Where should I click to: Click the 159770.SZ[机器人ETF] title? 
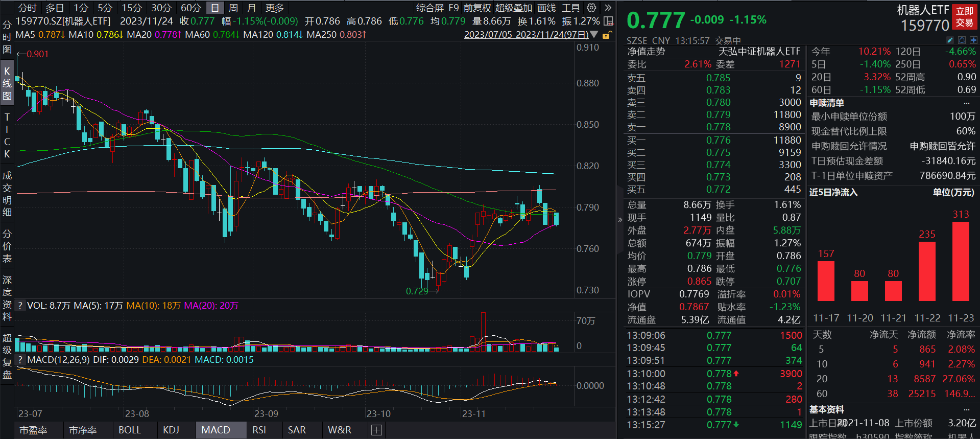click(63, 21)
